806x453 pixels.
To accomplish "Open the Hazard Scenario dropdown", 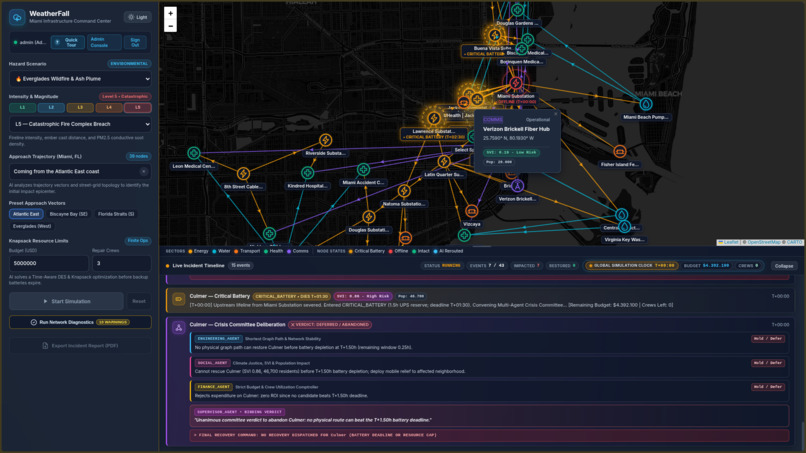I will coord(80,79).
